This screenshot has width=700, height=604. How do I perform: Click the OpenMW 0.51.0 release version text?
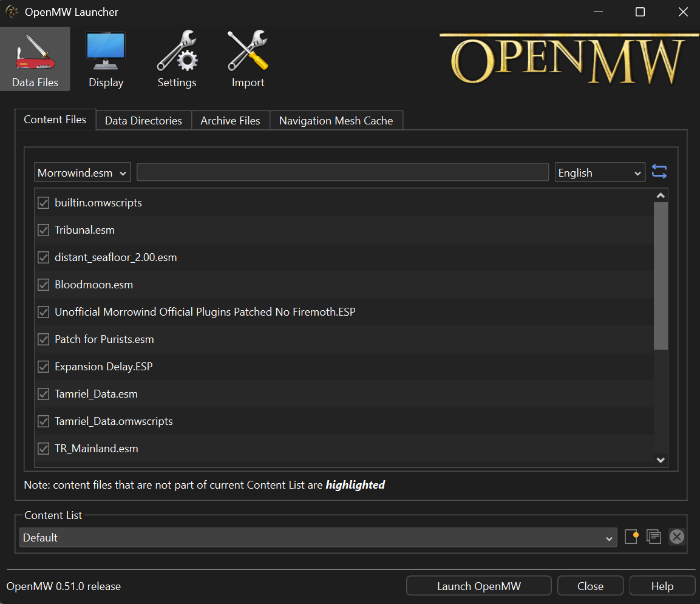click(63, 586)
